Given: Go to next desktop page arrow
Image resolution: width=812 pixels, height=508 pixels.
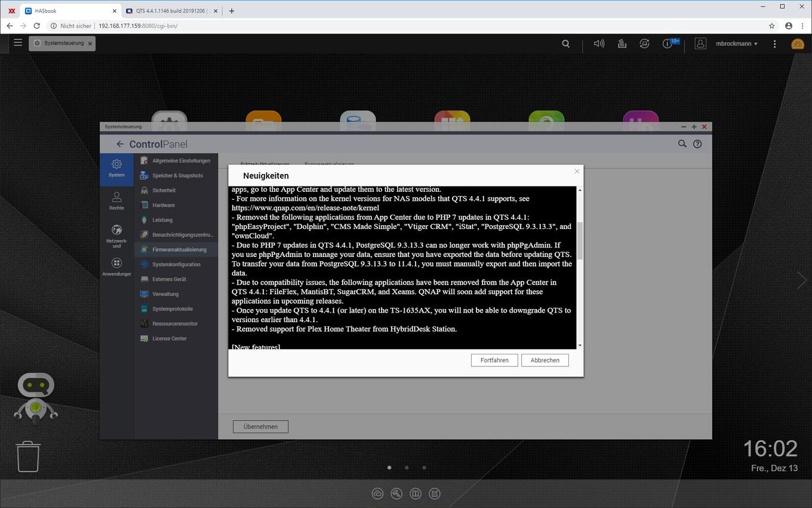Looking at the screenshot, I should point(801,280).
